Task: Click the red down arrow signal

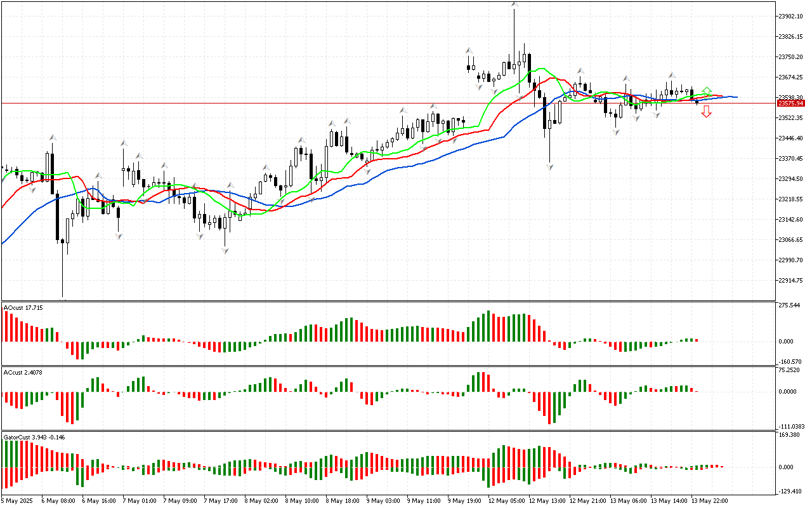Action: pyautogui.click(x=706, y=112)
